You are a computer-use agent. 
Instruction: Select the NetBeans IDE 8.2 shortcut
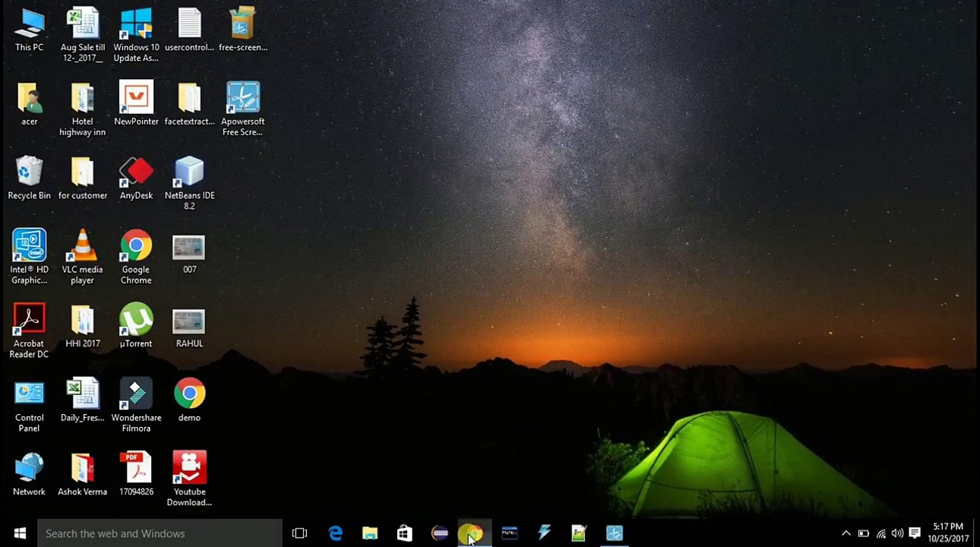(x=189, y=183)
